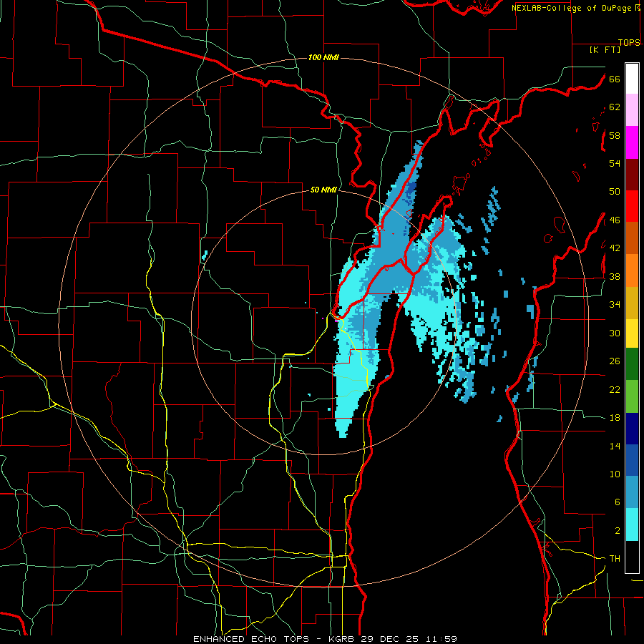The height and width of the screenshot is (644, 644).
Task: Click the 'TOPS' legend title
Action: pyautogui.click(x=629, y=42)
